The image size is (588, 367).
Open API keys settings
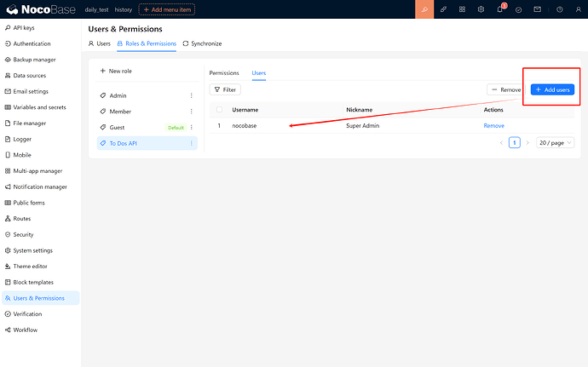point(41,28)
